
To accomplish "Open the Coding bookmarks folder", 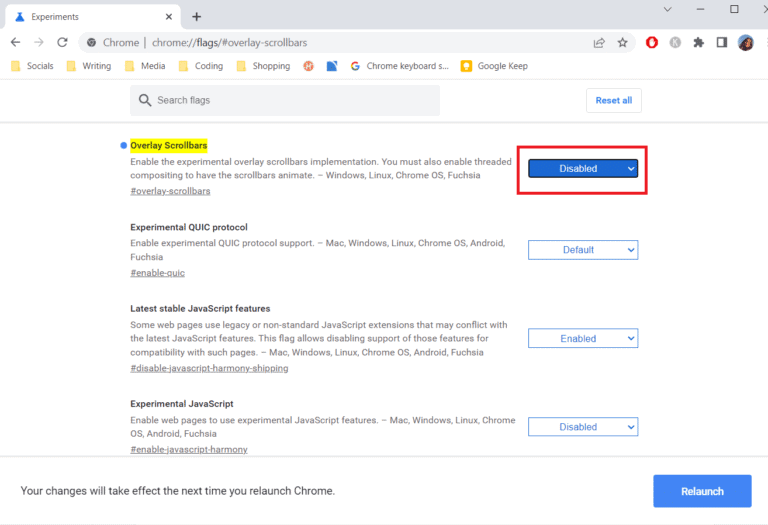I will pos(201,66).
